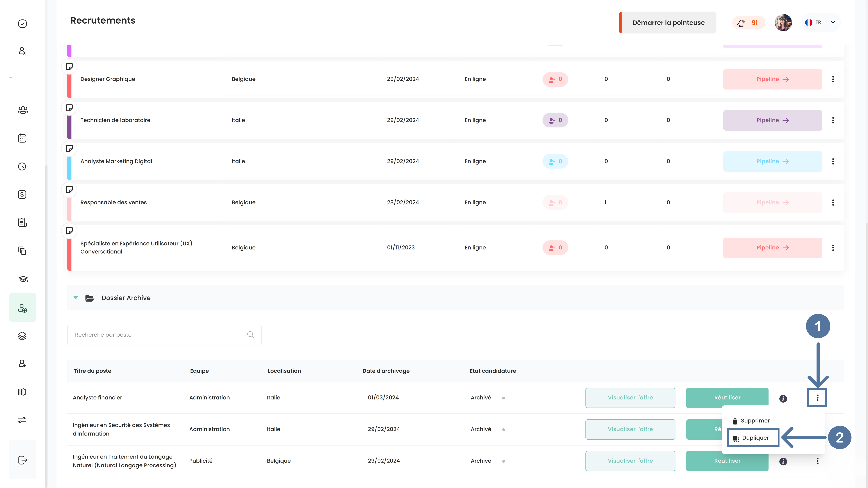The image size is (868, 488).
Task: Open more options for Spécialiste UX Conversationnel
Action: point(833,248)
